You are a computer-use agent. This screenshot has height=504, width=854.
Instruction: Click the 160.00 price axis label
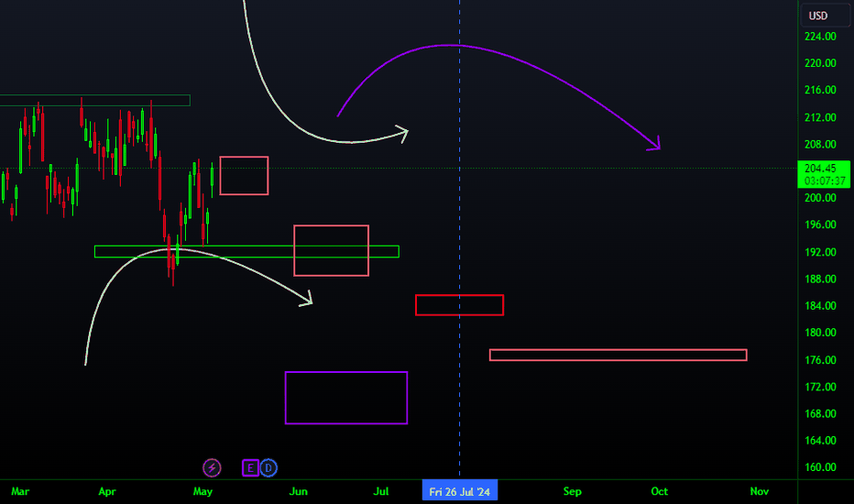coord(820,467)
